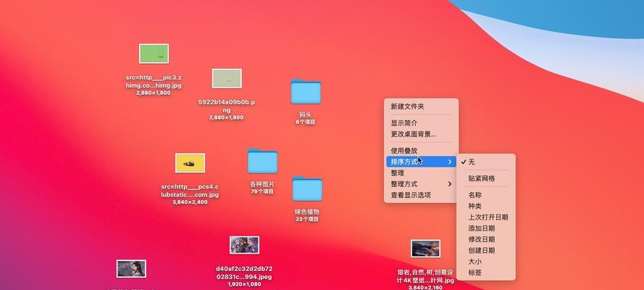
Task: Sort by 上次打开日期 in the submenu
Action: click(x=486, y=217)
